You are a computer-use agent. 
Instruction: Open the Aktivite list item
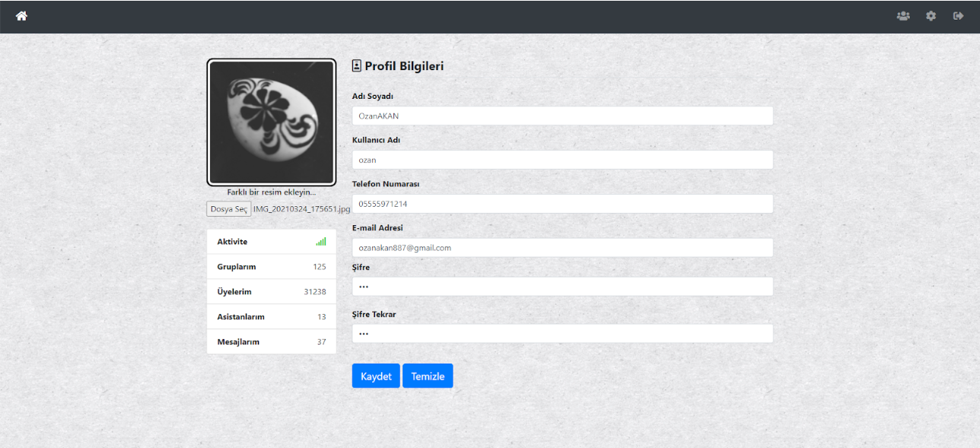click(272, 242)
